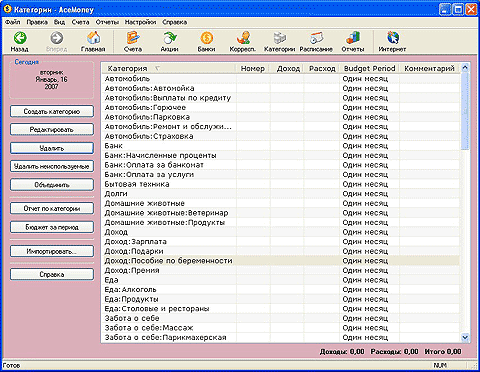
Task: Click the Удалить неиспользуемые button
Action: click(x=52, y=166)
